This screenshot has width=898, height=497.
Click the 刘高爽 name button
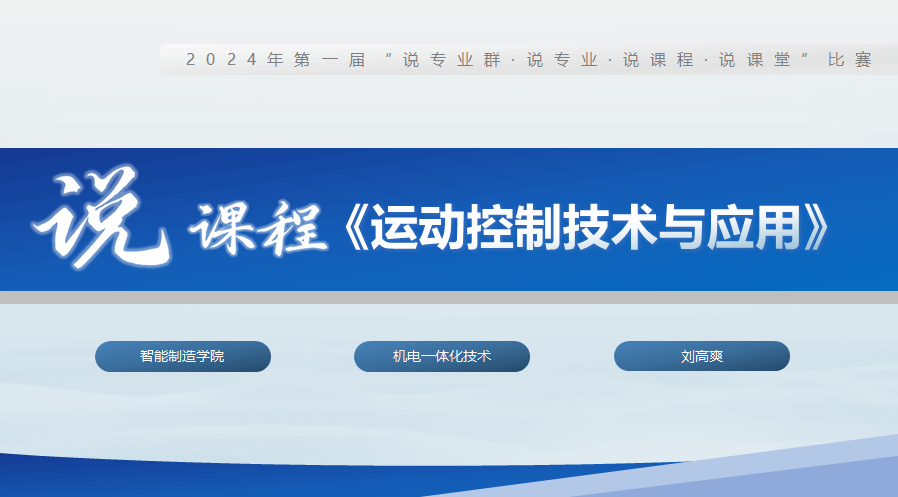pyautogui.click(x=701, y=356)
